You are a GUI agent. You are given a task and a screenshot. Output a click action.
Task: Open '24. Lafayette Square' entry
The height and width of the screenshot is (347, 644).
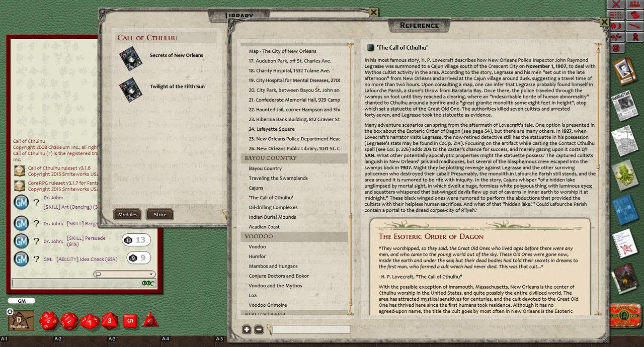(x=272, y=129)
